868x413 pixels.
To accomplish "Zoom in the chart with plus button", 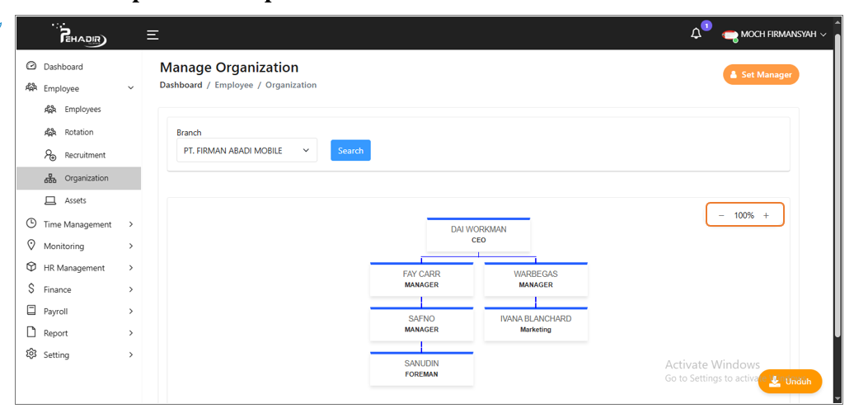I will click(x=766, y=215).
